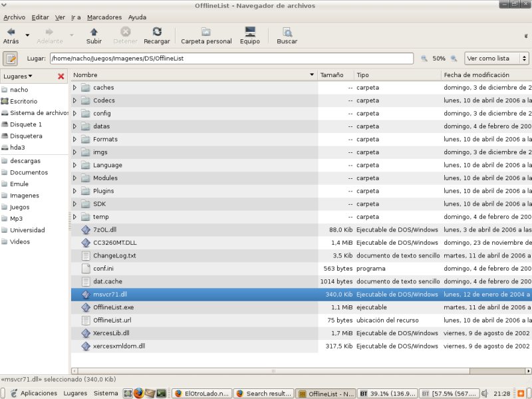Open the Firefox launcher in the panel
Image resolution: width=532 pixels, height=399 pixels.
tap(138, 393)
